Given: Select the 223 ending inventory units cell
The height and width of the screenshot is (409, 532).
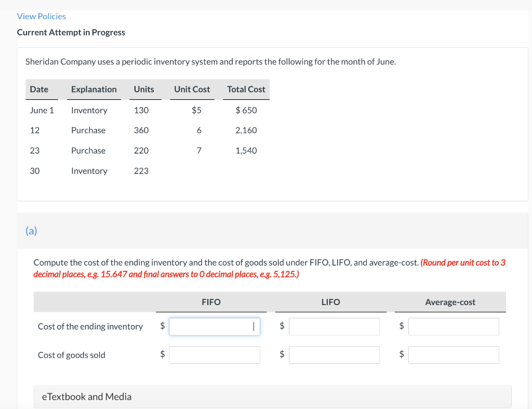Looking at the screenshot, I should click(x=141, y=171).
